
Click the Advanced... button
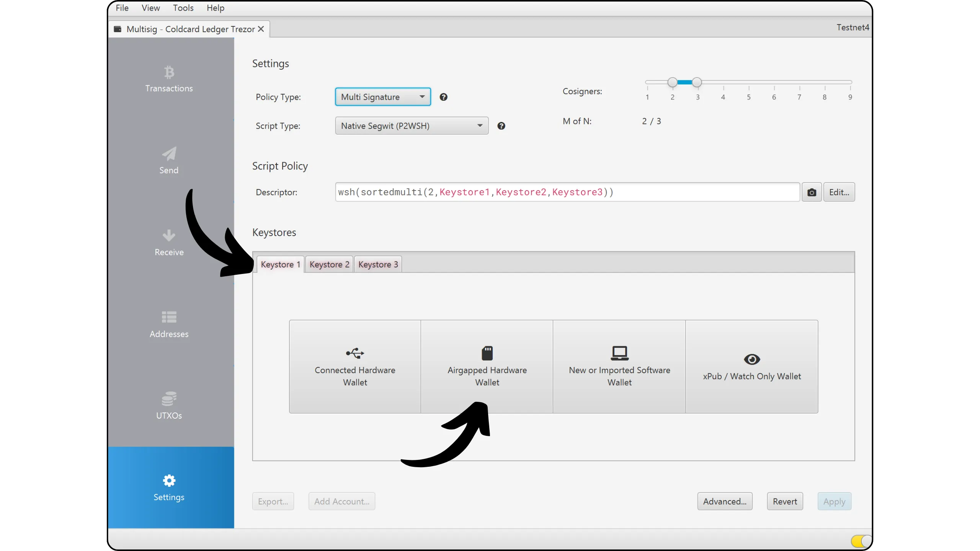pos(724,501)
